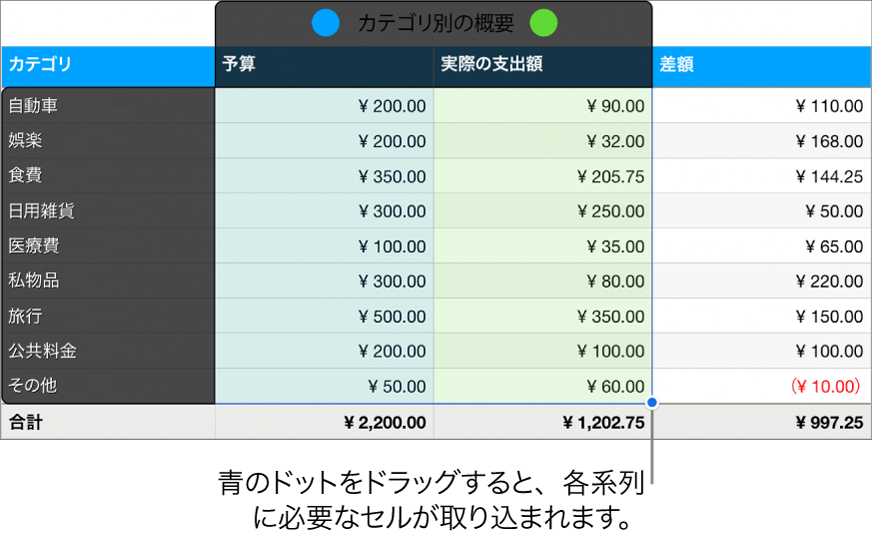The width and height of the screenshot is (872, 543).
Task: Click the ¥ 997.25 total difference cell
Action: pos(761,422)
